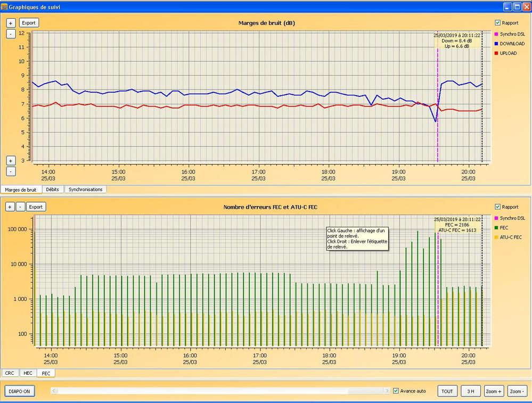Select the CRC errors tab
Viewport: 532px width, 403px height.
(x=10, y=373)
